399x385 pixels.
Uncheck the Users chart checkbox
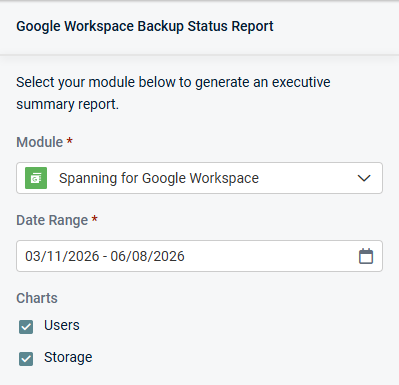[26, 327]
